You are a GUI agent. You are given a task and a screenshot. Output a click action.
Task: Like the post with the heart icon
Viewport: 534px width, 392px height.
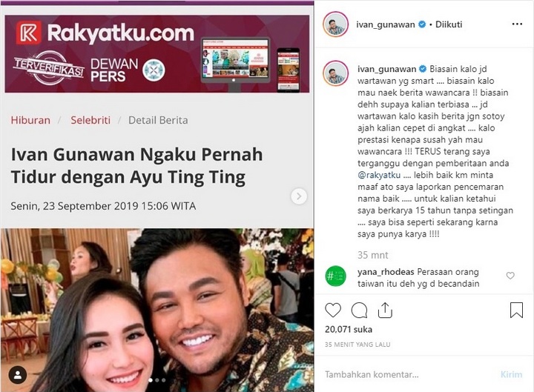[x=333, y=310]
